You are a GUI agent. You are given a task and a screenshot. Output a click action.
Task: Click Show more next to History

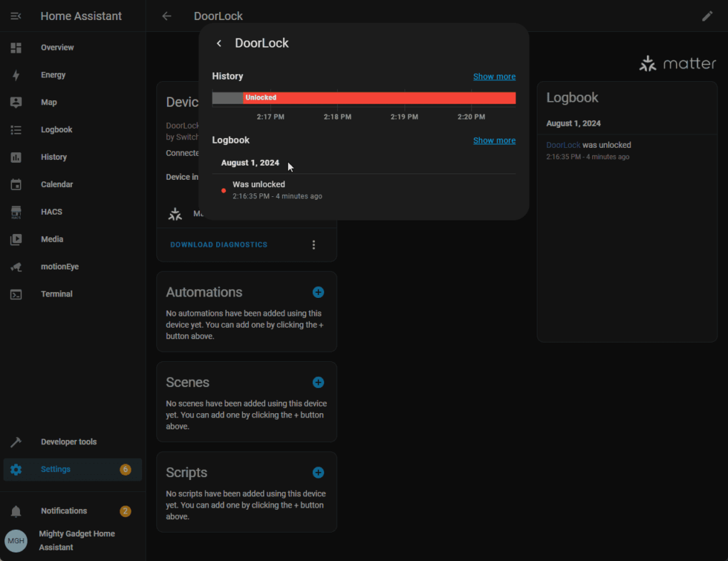click(x=494, y=76)
